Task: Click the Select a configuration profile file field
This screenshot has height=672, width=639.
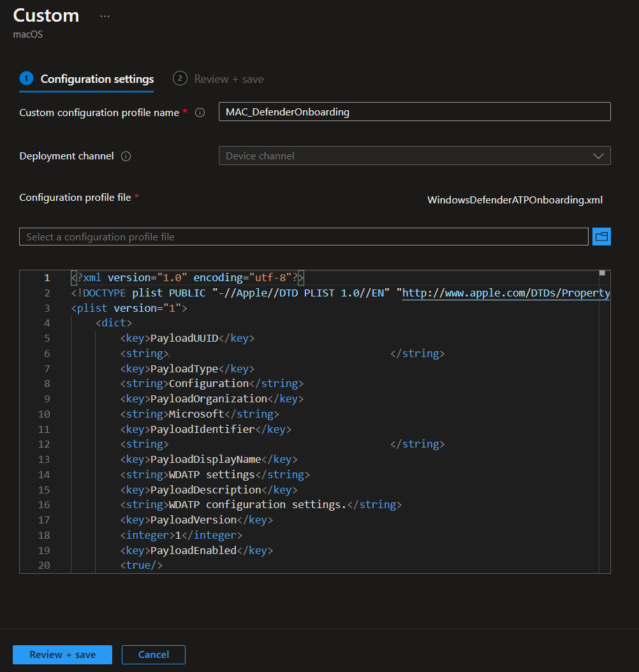Action: [x=304, y=237]
